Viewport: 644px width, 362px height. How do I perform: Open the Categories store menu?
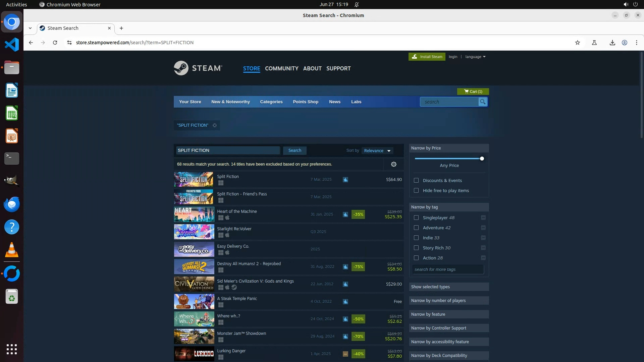pyautogui.click(x=271, y=102)
